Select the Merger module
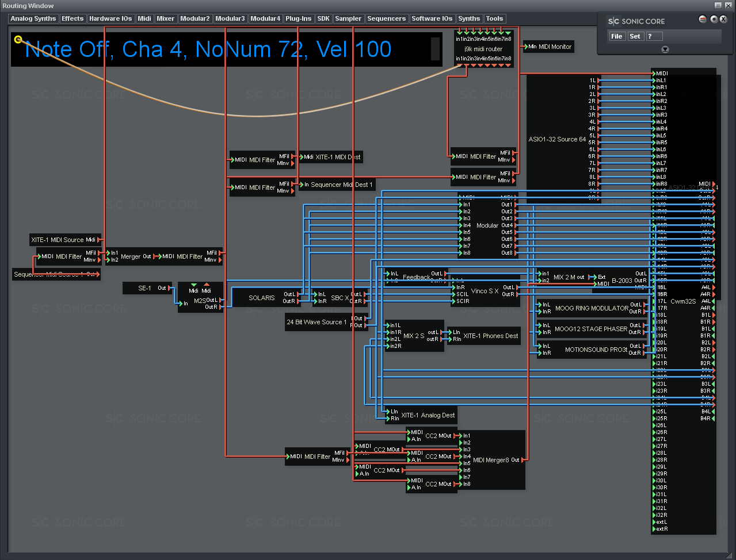 (x=131, y=256)
